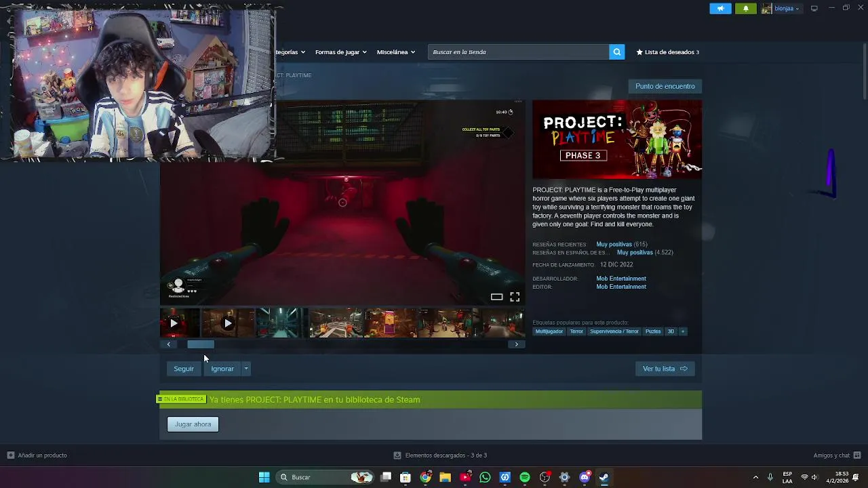Open network and volume quick settings
Image resolution: width=868 pixels, height=488 pixels.
pyautogui.click(x=809, y=477)
